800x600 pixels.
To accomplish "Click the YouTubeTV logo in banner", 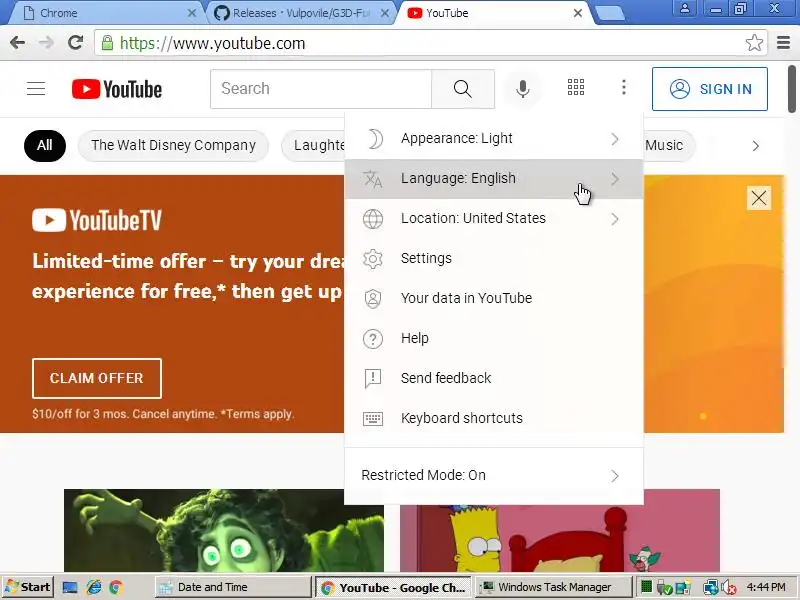I will click(97, 220).
